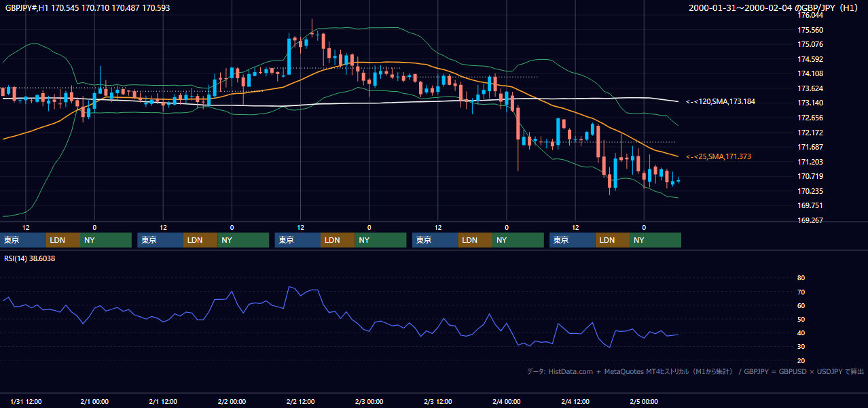Viewport: 868px width, 408px height.
Task: Click price axis value 175.076
Action: [810, 45]
